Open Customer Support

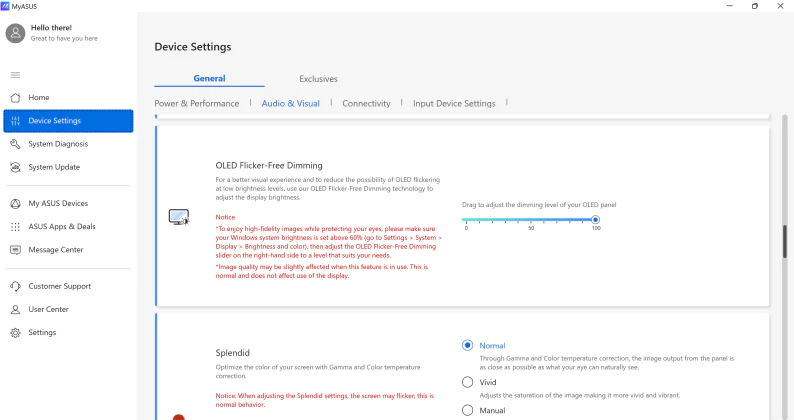coord(68,286)
